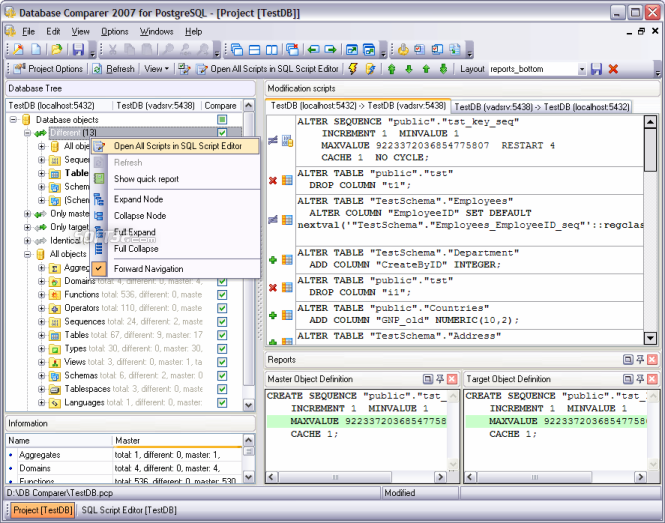Choose Expand Node from the context menu
This screenshot has height=523, width=665.
pos(175,199)
